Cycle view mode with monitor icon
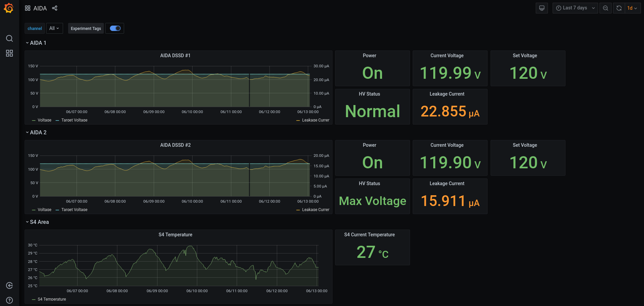The height and width of the screenshot is (306, 644). tap(541, 8)
